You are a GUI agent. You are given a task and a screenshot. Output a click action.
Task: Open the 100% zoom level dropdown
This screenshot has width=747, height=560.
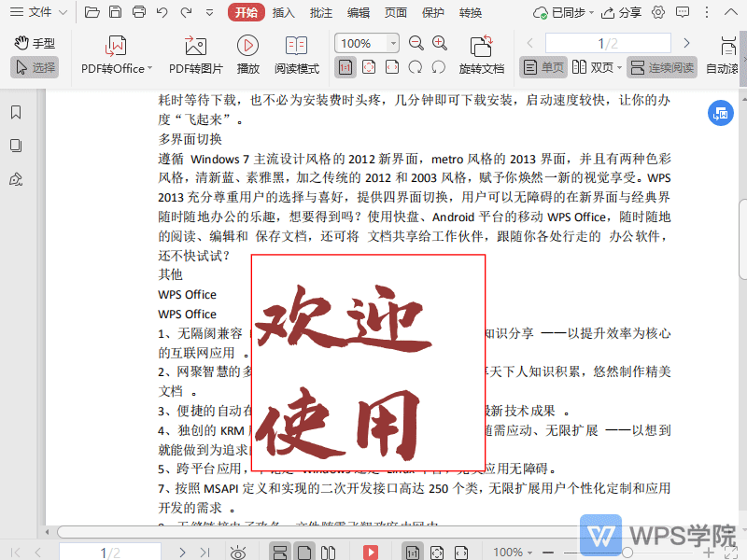[x=393, y=44]
